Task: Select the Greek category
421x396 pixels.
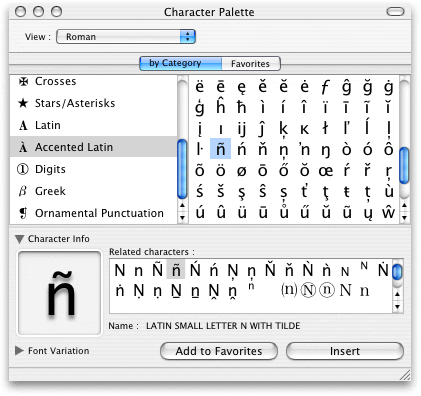Action: [93, 191]
